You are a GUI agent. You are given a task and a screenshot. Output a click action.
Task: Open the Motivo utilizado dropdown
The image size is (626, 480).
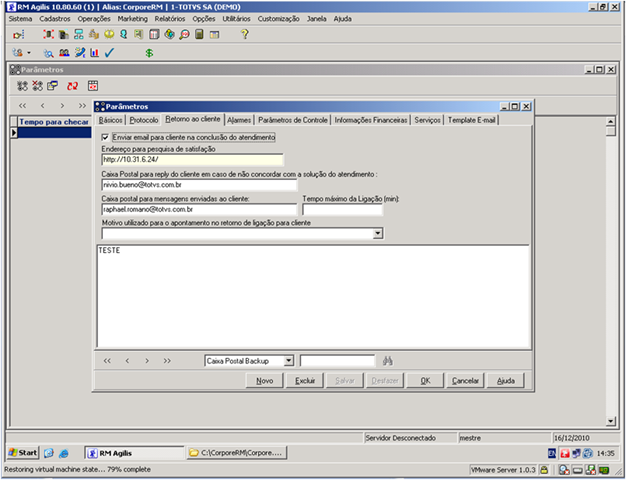pyautogui.click(x=378, y=234)
